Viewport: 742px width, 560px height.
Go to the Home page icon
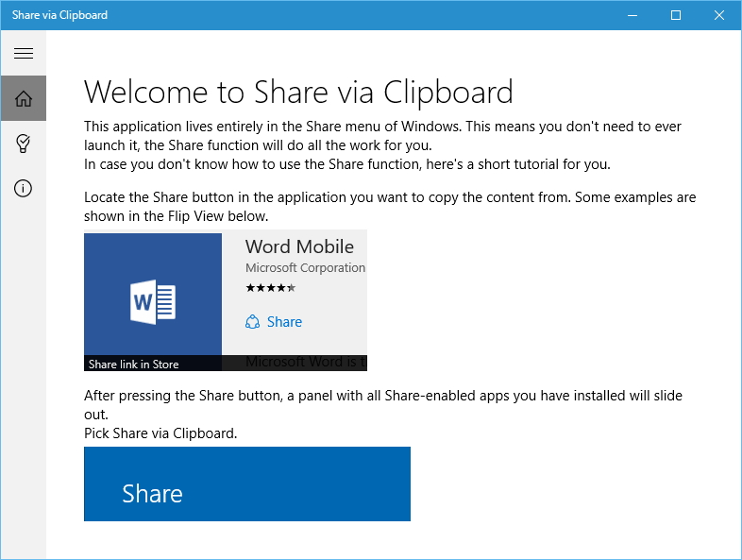coord(24,98)
